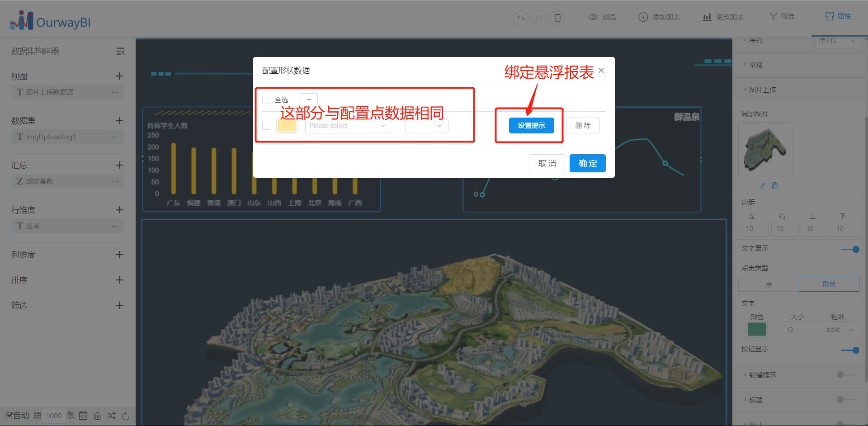Collapse the 数据集构建器 panel
The height and width of the screenshot is (426, 868).
[x=120, y=51]
